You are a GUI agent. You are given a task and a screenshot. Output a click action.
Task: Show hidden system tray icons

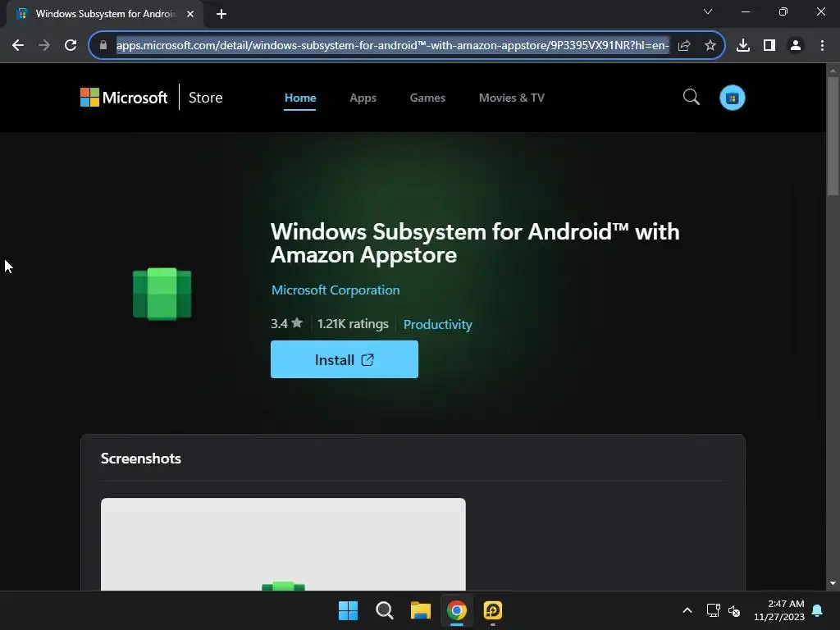[687, 610]
